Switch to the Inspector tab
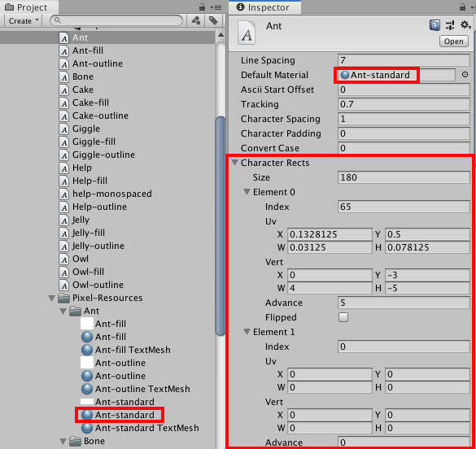 [264, 7]
